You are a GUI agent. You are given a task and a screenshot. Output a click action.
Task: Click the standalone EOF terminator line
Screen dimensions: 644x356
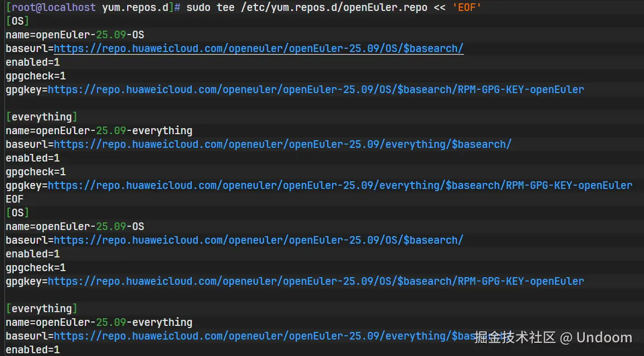tap(15, 199)
